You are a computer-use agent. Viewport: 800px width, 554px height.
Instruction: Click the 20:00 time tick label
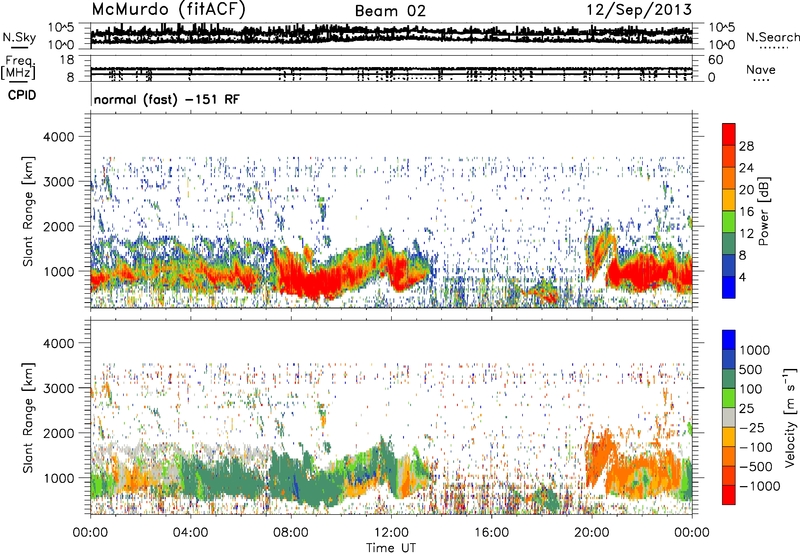[591, 533]
